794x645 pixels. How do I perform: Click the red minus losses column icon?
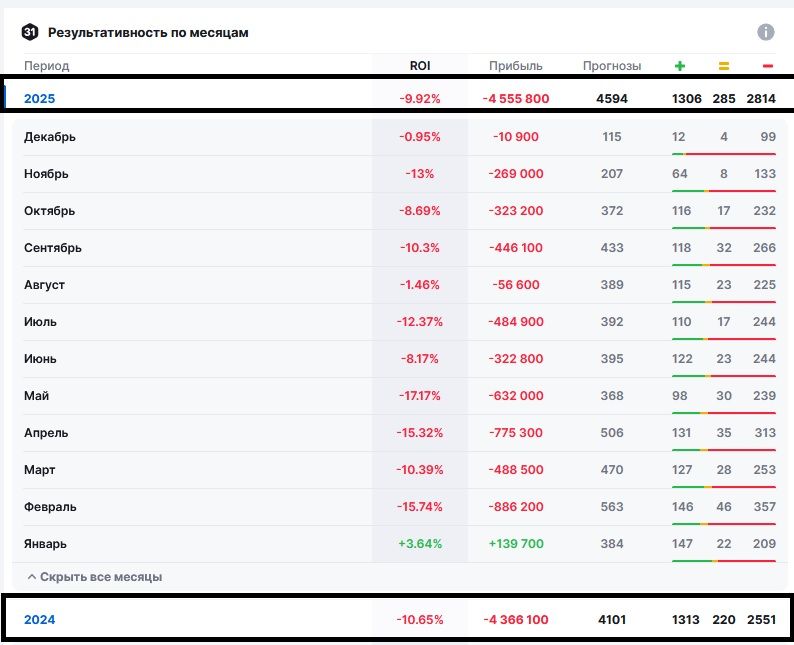click(767, 66)
